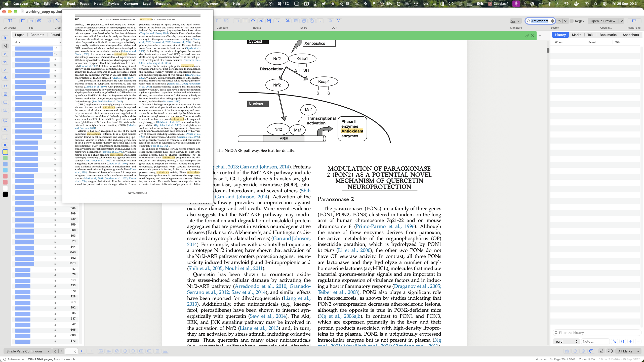The width and height of the screenshot is (644, 362).
Task: Open the paid status dropdown
Action: 567,341
